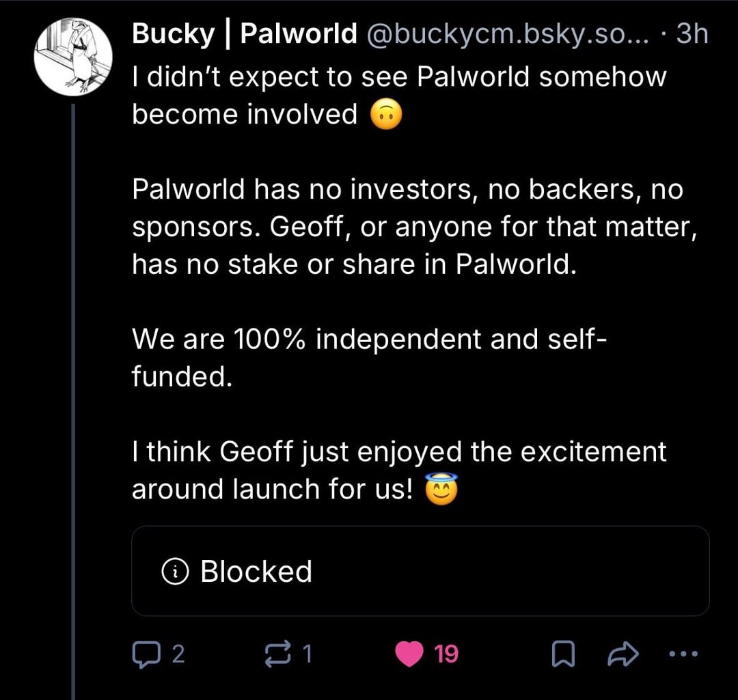This screenshot has width=738, height=700.
Task: Open the Bucky | Palworld display name
Action: pos(244,33)
